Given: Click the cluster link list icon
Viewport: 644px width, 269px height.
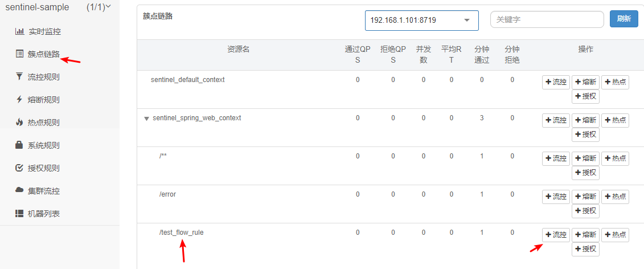Looking at the screenshot, I should coord(19,54).
